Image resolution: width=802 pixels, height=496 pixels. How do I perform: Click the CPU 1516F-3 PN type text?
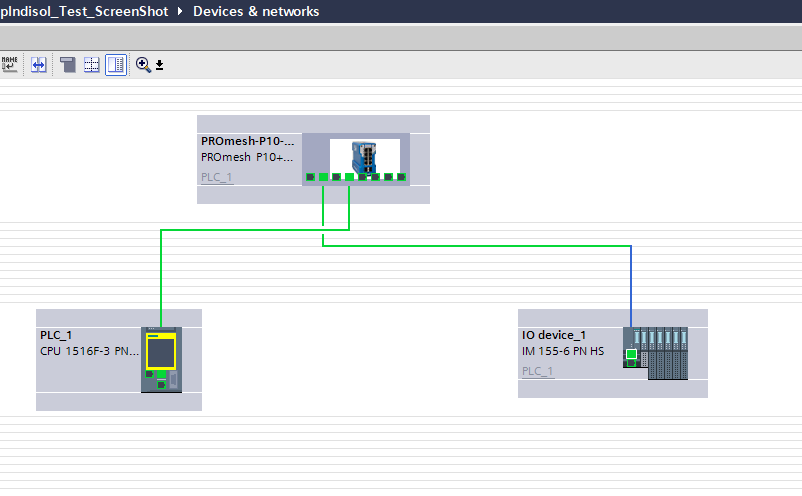pyautogui.click(x=89, y=351)
